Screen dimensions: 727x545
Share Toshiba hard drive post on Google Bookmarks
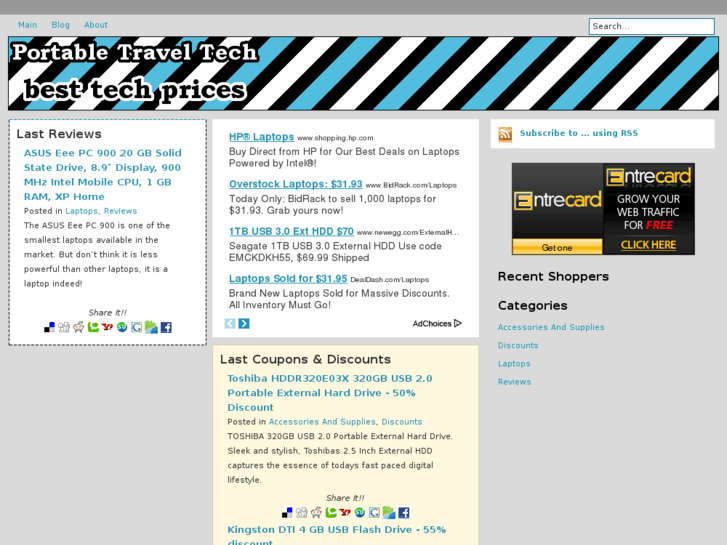[x=375, y=513]
